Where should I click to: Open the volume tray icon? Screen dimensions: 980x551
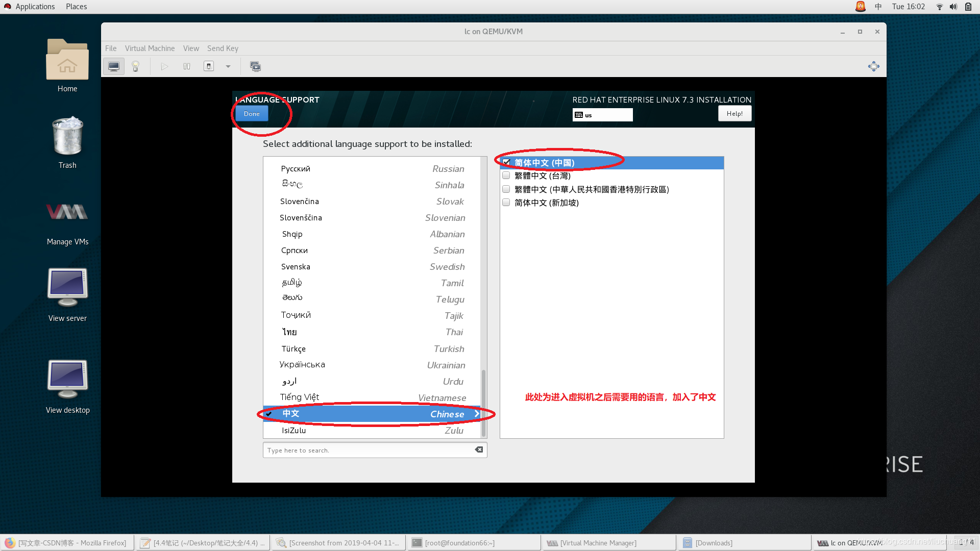953,7
